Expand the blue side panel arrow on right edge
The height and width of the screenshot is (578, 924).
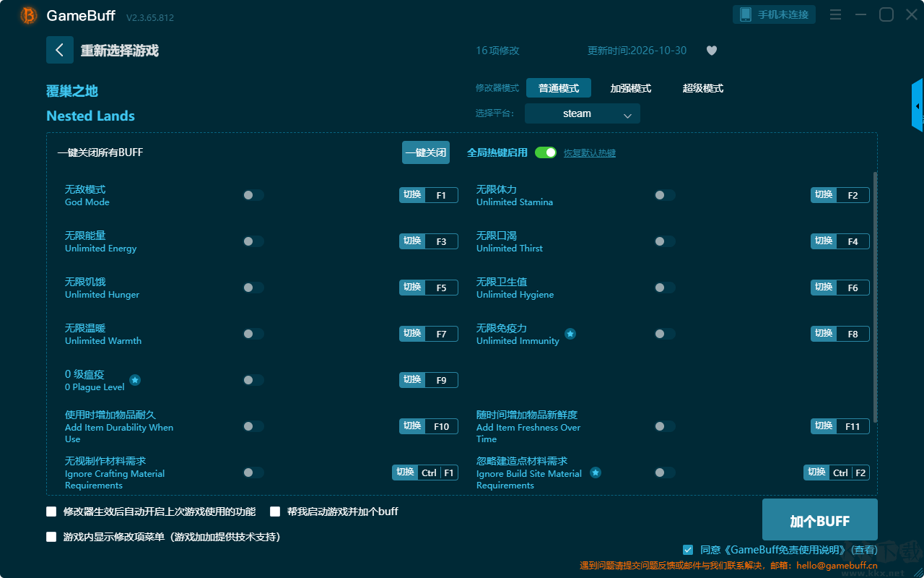(x=918, y=105)
